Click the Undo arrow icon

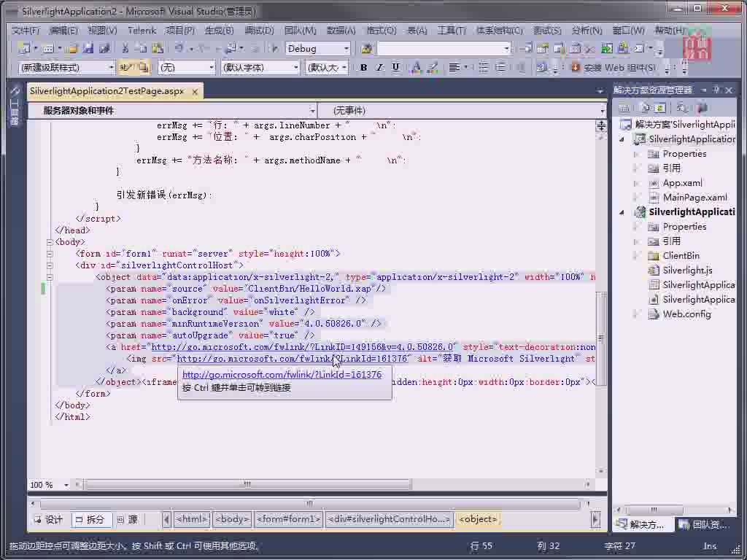click(x=179, y=48)
